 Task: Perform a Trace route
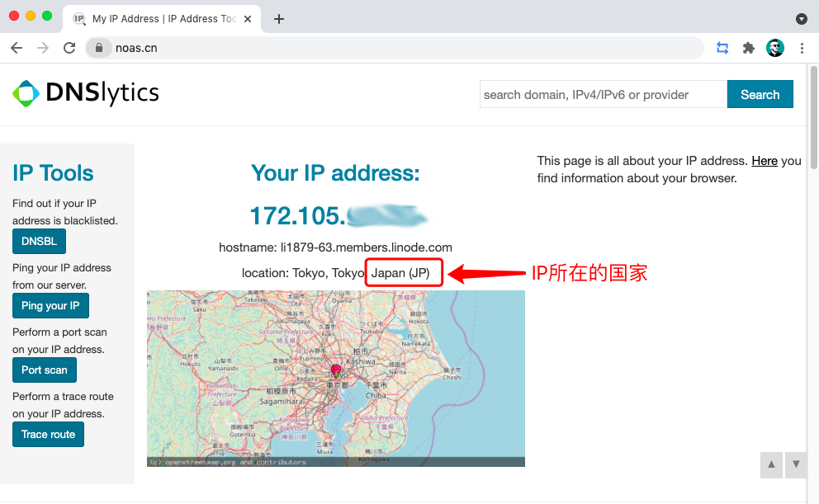pos(48,434)
